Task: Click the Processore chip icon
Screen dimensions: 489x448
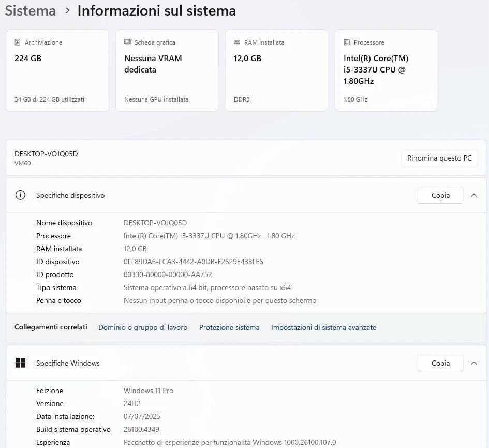Action: pyautogui.click(x=347, y=42)
